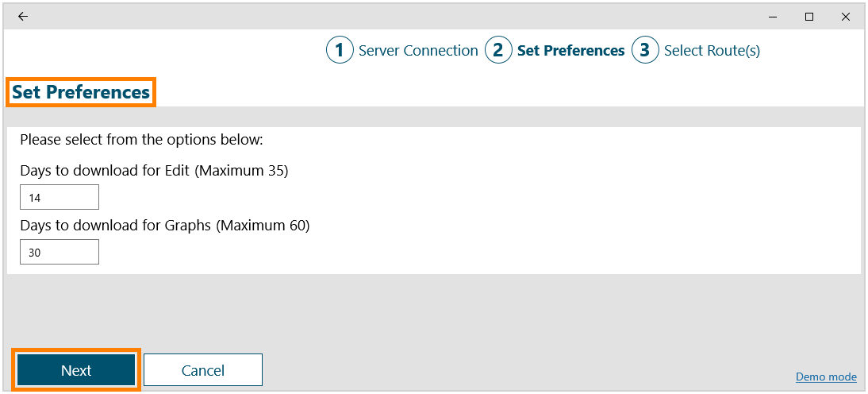Open the Demo mode link
The width and height of the screenshot is (868, 394).
(826, 377)
